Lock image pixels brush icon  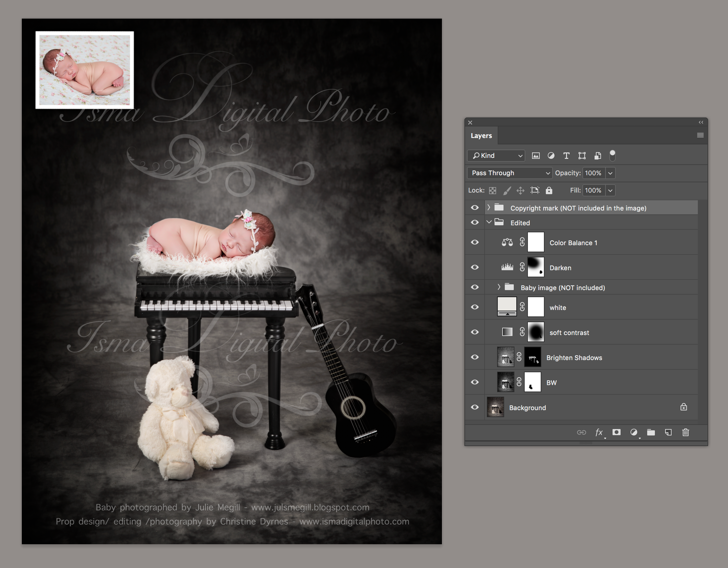pos(507,190)
